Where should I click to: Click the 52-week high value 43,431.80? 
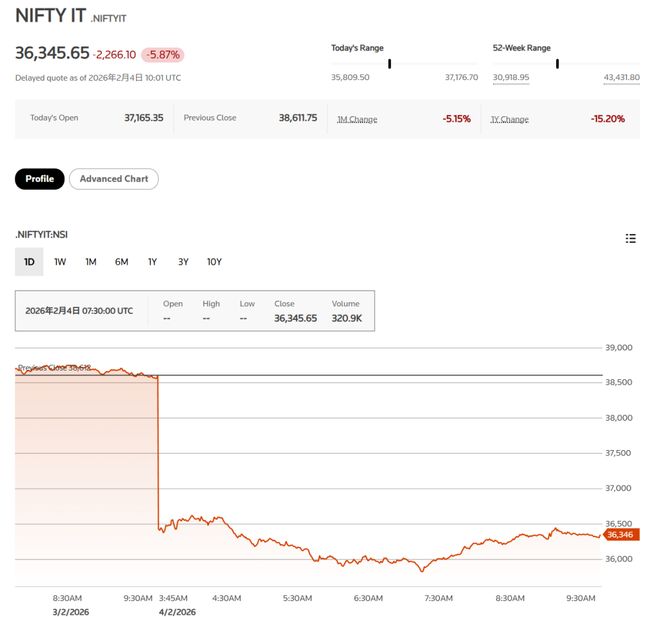(621, 77)
